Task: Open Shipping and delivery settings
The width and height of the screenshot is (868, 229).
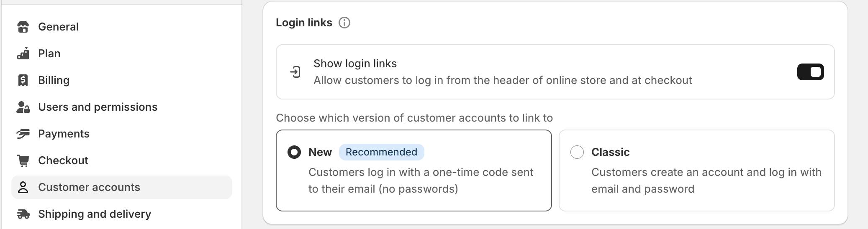Action: click(x=95, y=214)
